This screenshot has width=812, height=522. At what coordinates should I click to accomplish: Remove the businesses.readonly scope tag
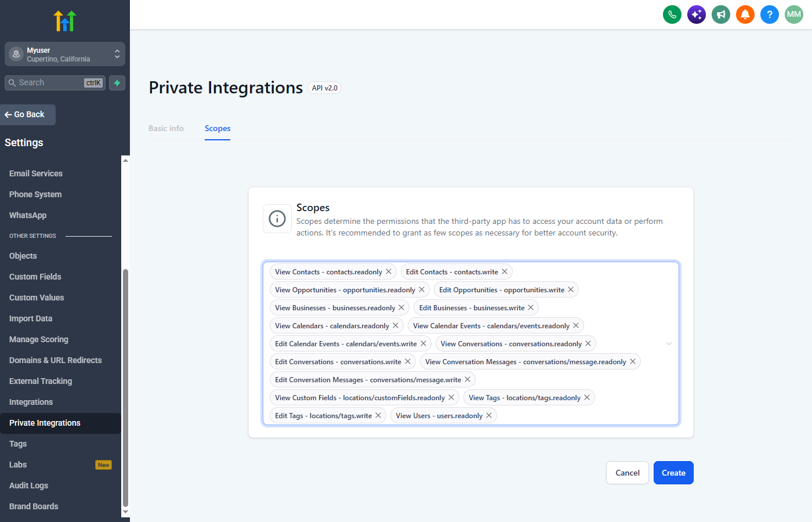coord(401,307)
